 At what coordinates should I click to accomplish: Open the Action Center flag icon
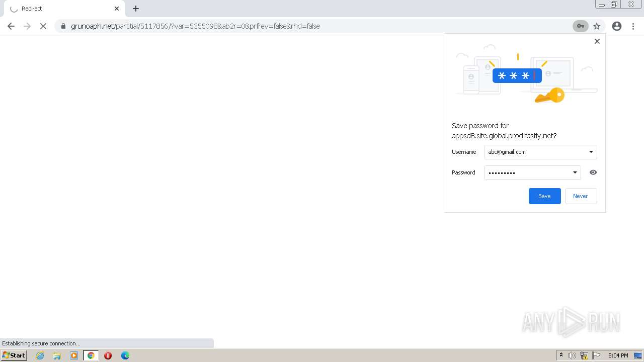point(596,355)
